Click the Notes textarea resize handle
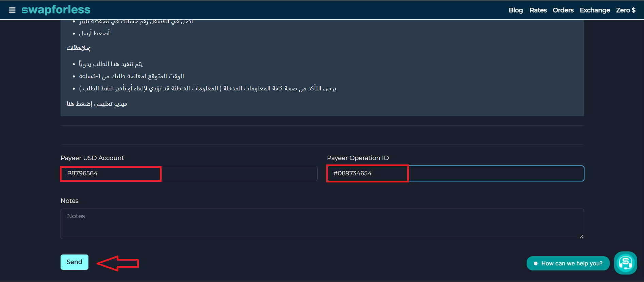The image size is (644, 282). coord(581,236)
